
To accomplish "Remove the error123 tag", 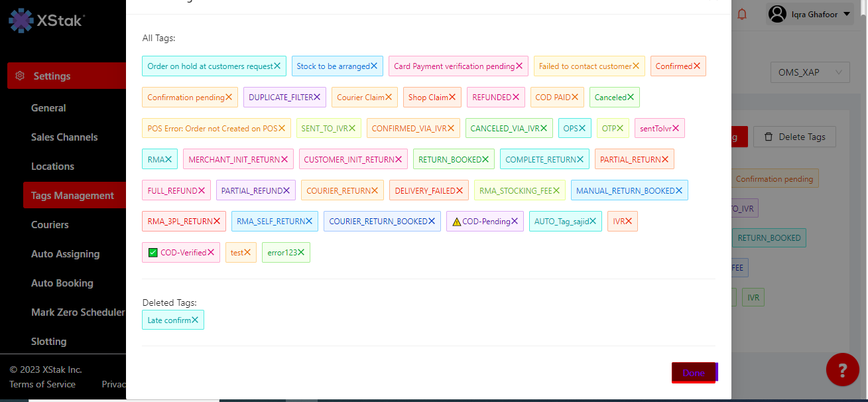I will pos(301,253).
